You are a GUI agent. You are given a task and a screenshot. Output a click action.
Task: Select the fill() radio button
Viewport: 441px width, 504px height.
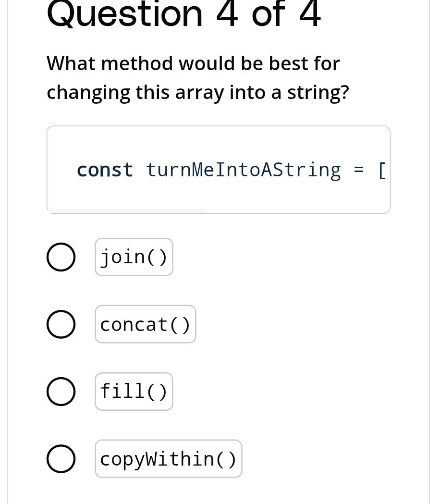tap(61, 391)
